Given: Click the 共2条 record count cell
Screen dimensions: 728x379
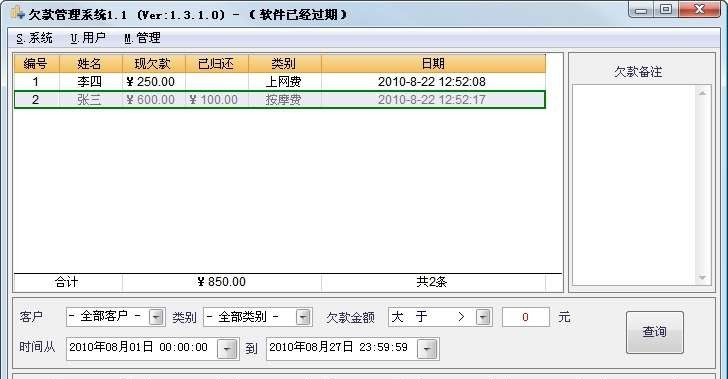Looking at the screenshot, I should pyautogui.click(x=433, y=282).
